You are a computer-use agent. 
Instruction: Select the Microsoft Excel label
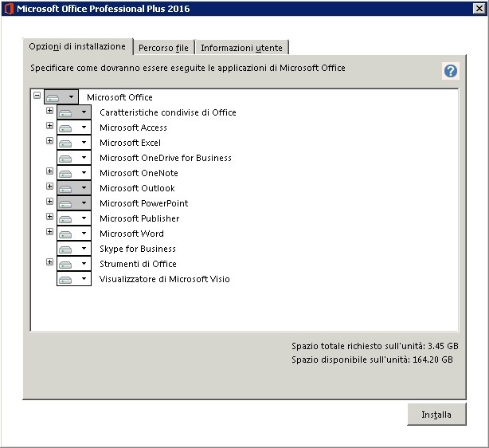[130, 143]
